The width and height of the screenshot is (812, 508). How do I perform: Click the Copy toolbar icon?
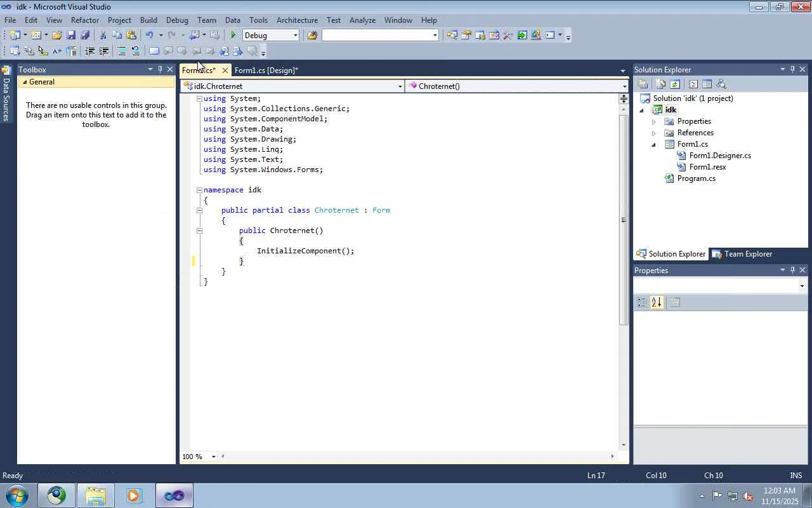[117, 36]
